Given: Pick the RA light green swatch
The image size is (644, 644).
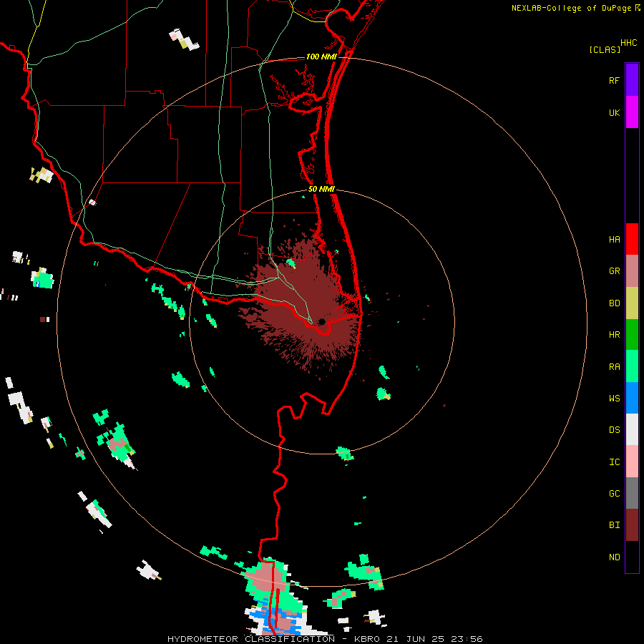Looking at the screenshot, I should (x=632, y=366).
